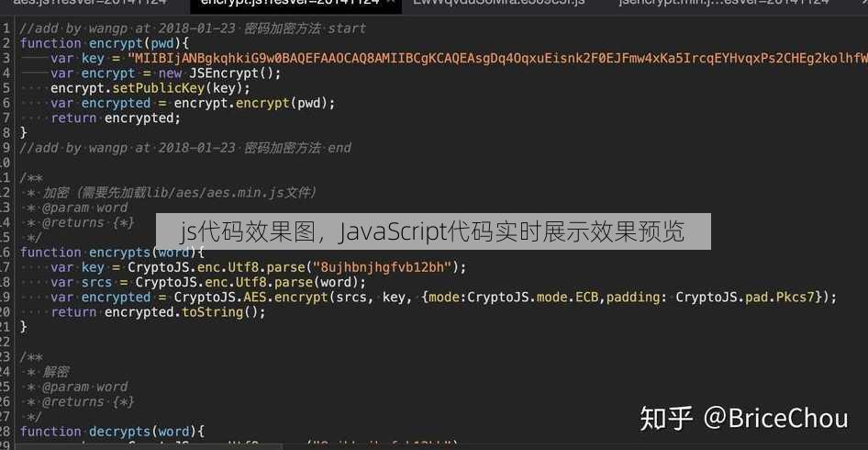Click the "8ujhbnjhgfvb12bh" key string literal

tap(383, 267)
